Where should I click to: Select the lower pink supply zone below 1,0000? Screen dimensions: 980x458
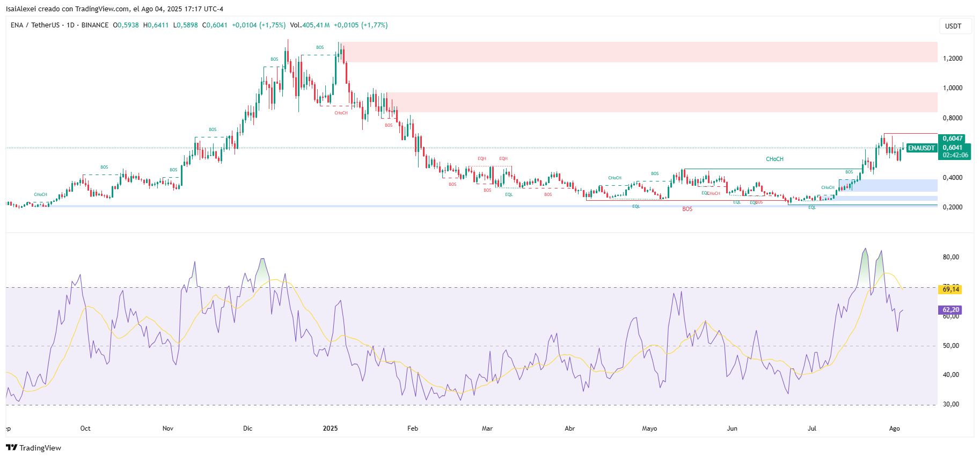coord(660,102)
